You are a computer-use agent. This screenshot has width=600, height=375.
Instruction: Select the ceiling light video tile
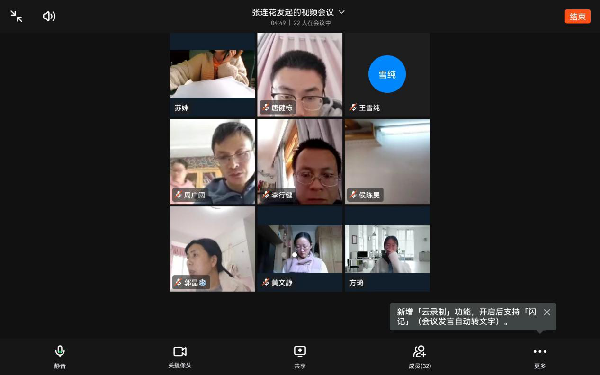coord(387,161)
